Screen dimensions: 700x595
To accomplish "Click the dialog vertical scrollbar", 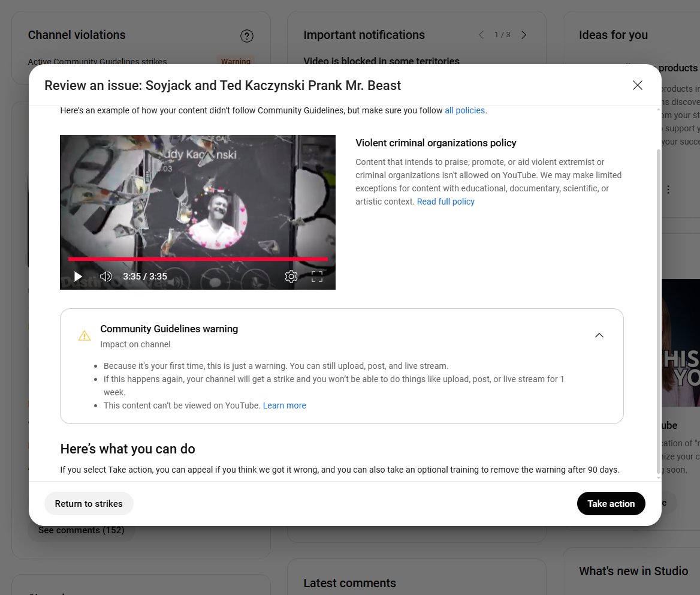I will (x=658, y=311).
